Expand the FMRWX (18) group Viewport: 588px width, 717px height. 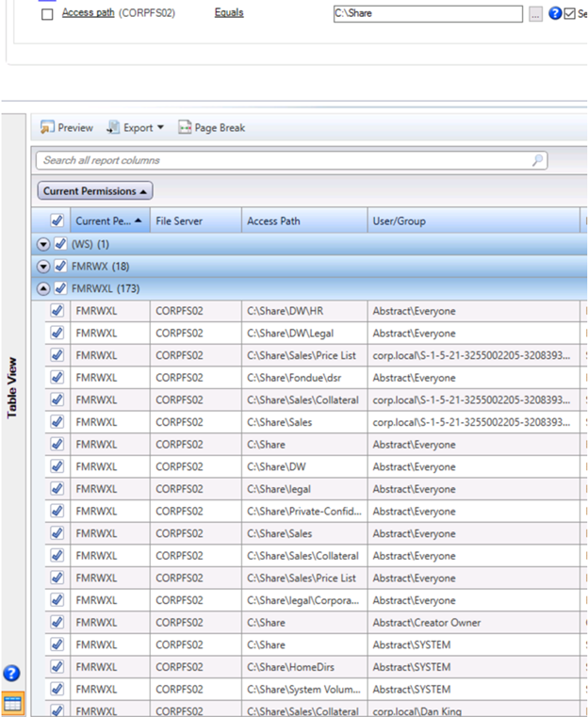[43, 267]
